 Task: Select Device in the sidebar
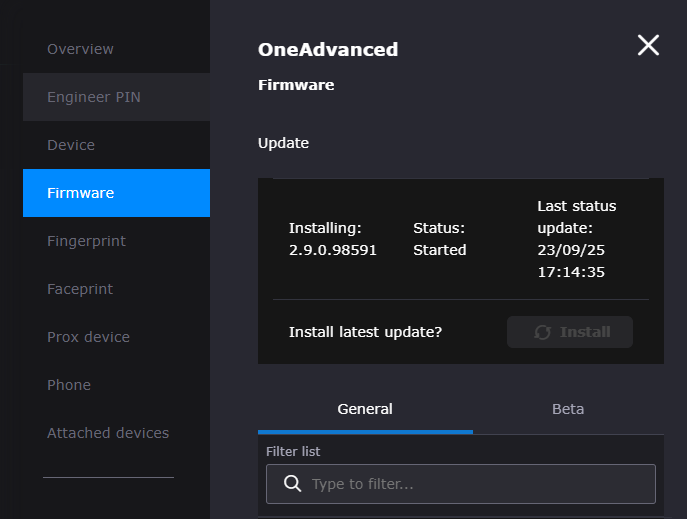[71, 145]
